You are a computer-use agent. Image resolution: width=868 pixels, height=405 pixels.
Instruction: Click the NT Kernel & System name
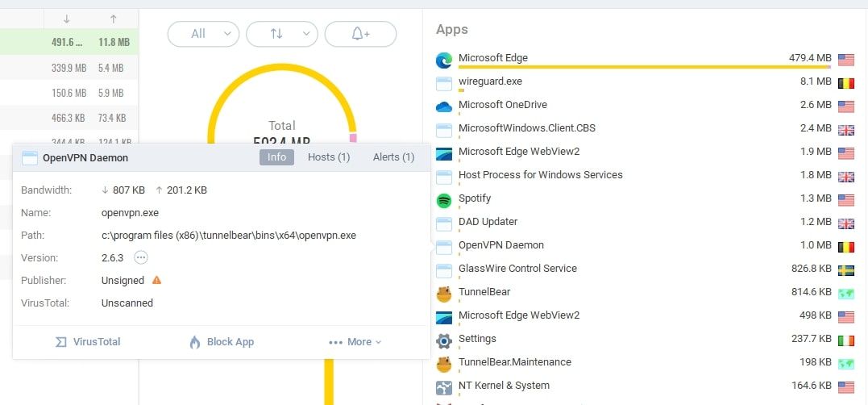tap(504, 385)
